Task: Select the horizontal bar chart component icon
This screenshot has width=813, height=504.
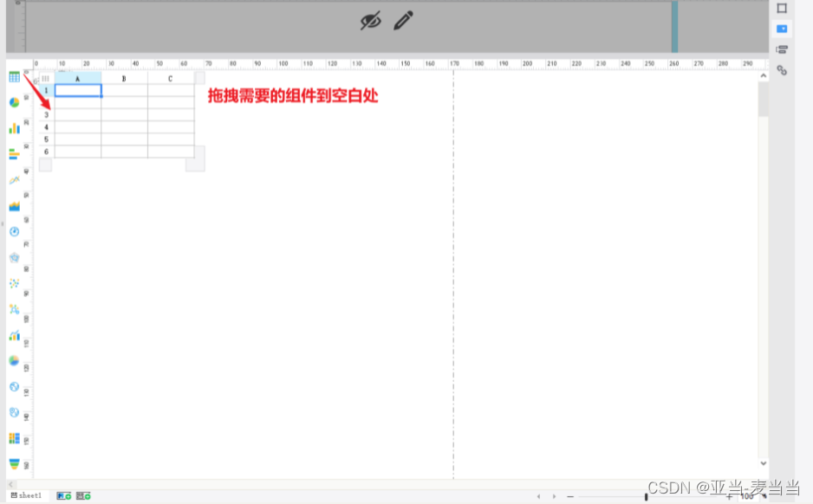Action: click(14, 154)
